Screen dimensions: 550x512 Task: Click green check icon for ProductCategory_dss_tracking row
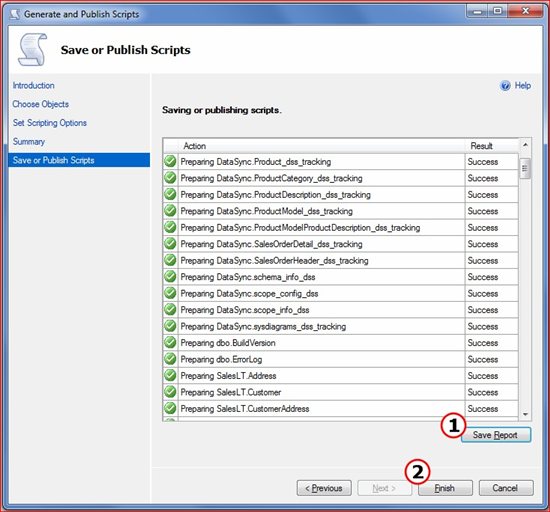pos(170,178)
